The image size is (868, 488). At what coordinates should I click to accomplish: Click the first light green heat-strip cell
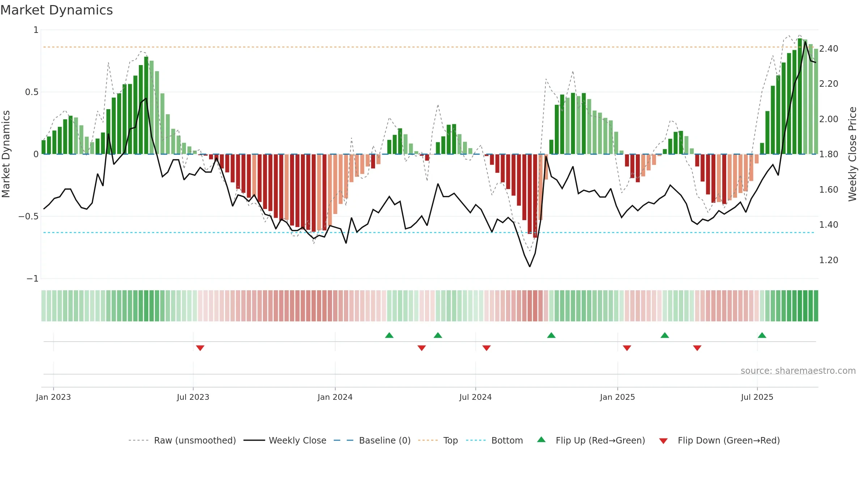pos(43,306)
